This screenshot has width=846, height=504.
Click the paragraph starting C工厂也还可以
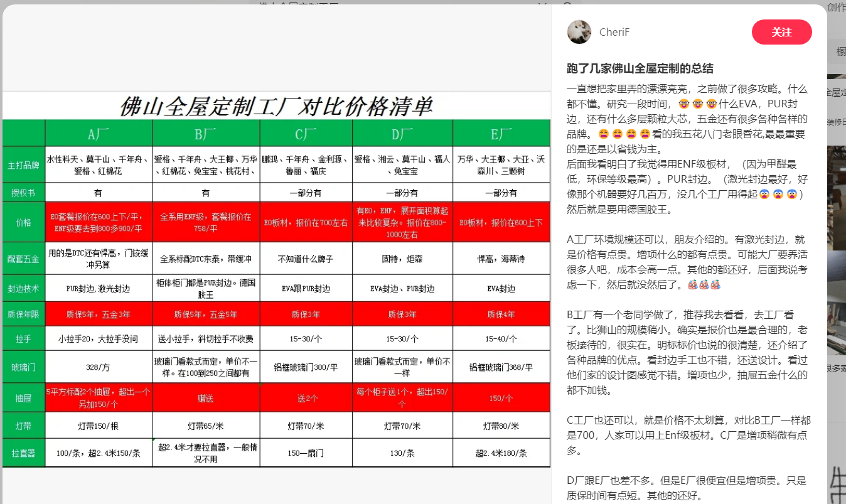(688, 435)
